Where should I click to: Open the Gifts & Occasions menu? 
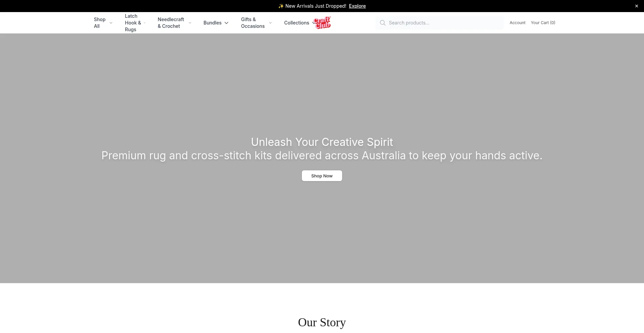(x=253, y=23)
